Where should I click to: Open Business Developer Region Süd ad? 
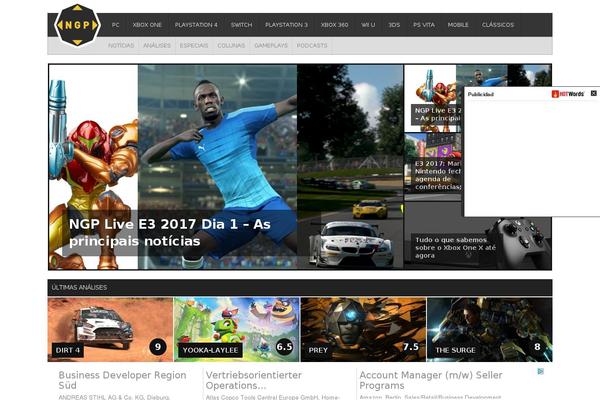(x=122, y=380)
